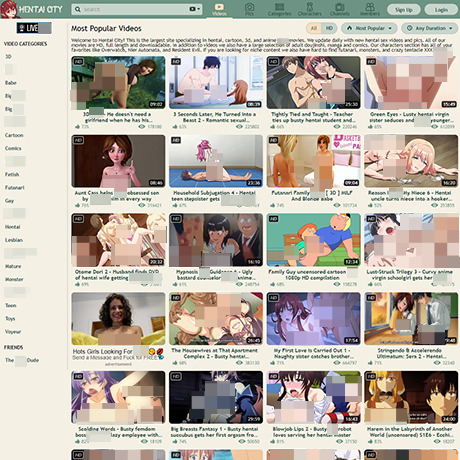Click into the search input field
Image resolution: width=460 pixels, height=460 pixels.
[x=135, y=9]
